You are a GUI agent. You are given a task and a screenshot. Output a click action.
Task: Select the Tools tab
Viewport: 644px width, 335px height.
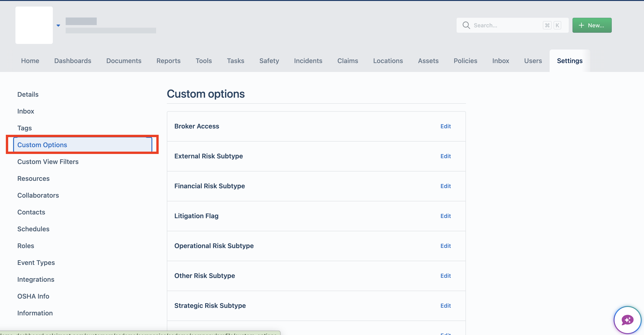pos(204,61)
